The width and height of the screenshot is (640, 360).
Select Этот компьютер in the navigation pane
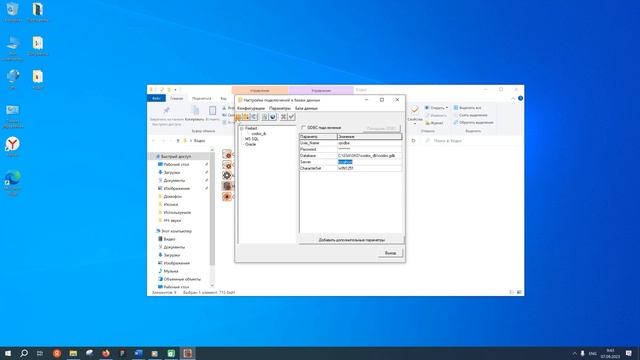click(x=176, y=231)
